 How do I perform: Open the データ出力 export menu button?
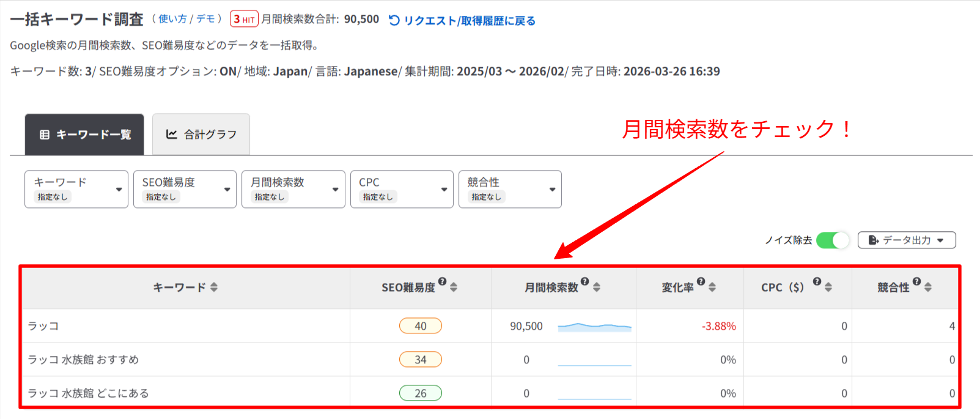pos(906,240)
